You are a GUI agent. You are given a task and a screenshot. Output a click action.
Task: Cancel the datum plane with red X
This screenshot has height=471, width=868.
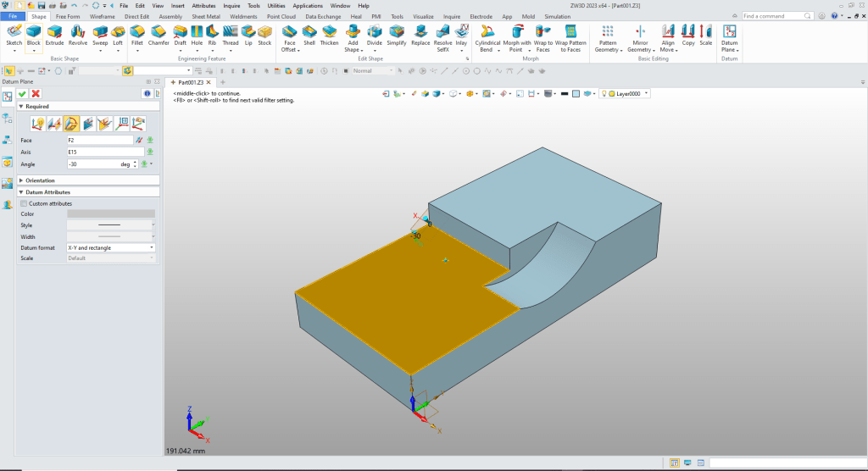point(36,93)
